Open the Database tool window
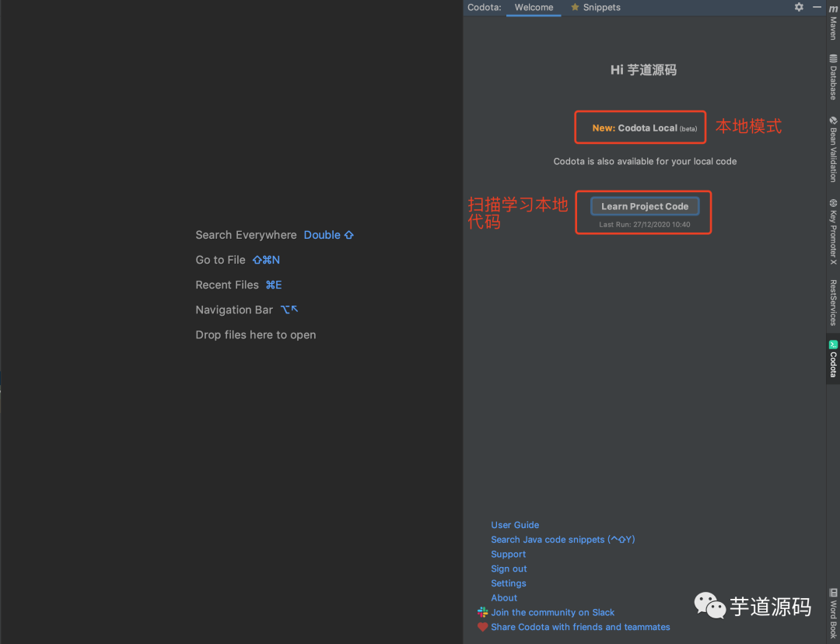Screen dimensions: 840x644 pos(833,77)
